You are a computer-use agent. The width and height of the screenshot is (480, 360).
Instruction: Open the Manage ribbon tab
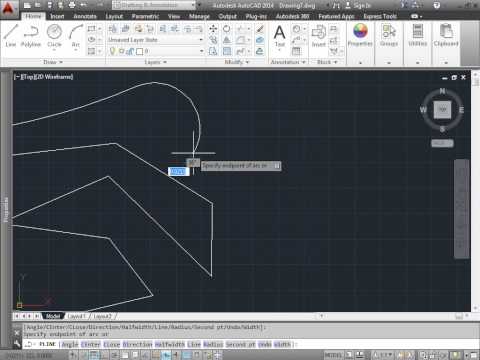[199, 16]
